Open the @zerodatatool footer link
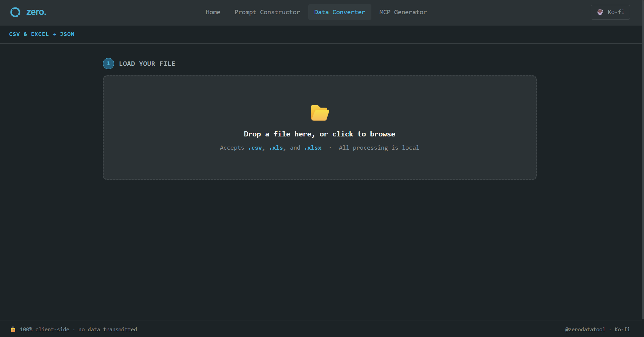 (585, 330)
